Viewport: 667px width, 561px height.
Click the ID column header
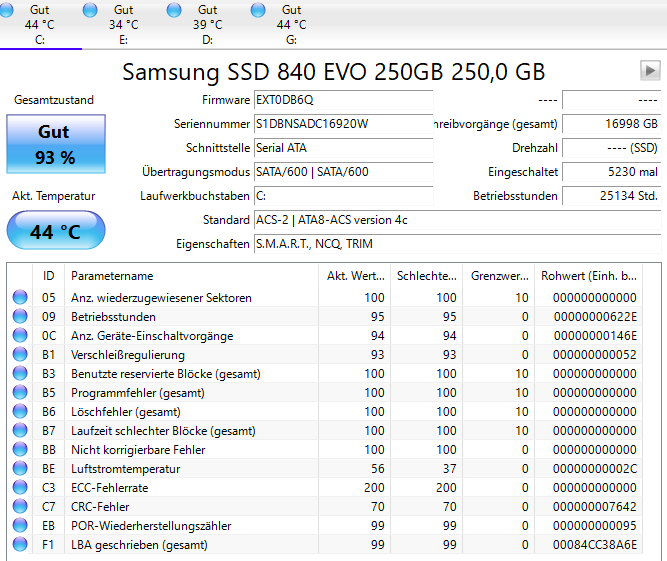pyautogui.click(x=48, y=276)
